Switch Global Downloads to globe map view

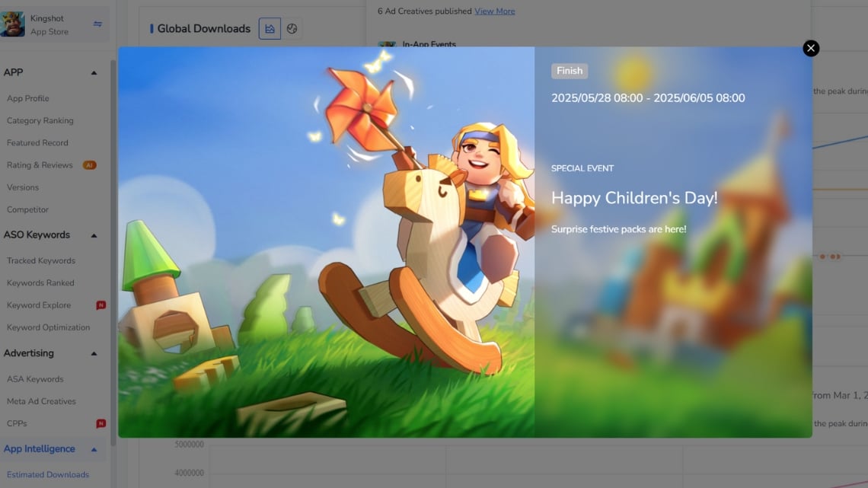[x=292, y=29]
